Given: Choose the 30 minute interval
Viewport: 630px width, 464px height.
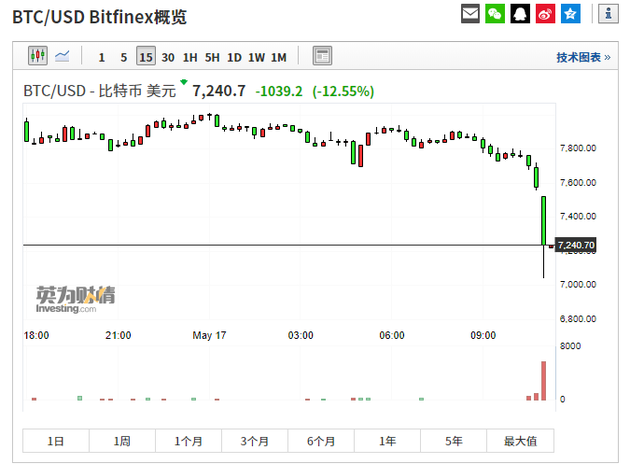Looking at the screenshot, I should coord(168,57).
